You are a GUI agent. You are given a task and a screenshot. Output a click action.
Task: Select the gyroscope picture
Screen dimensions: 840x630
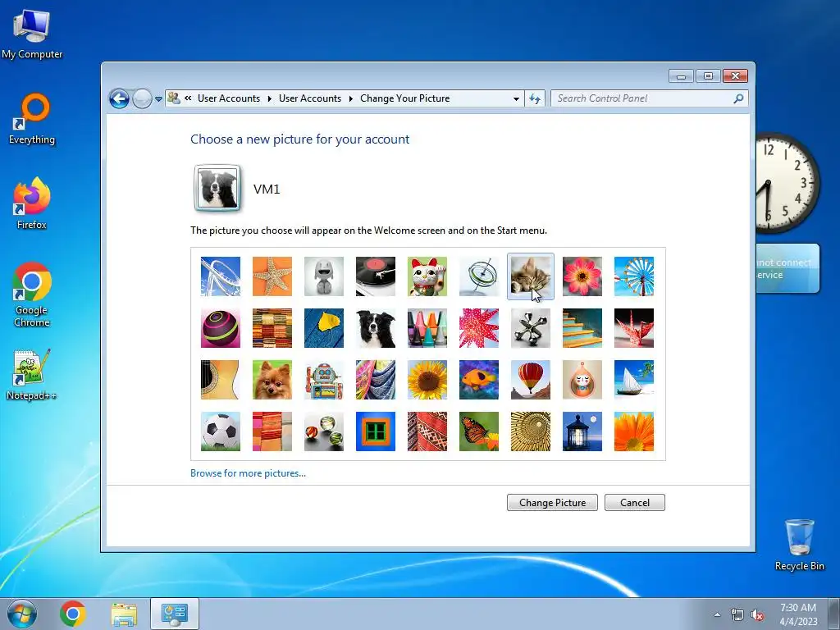click(479, 276)
